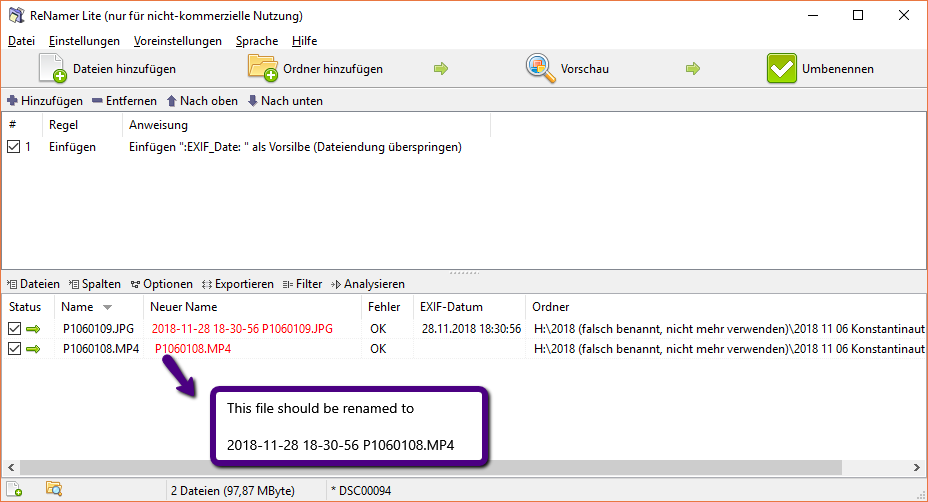The height and width of the screenshot is (502, 928).
Task: Click the rule instruction Einfügen ":EXIF_Date: " text
Action: click(295, 147)
